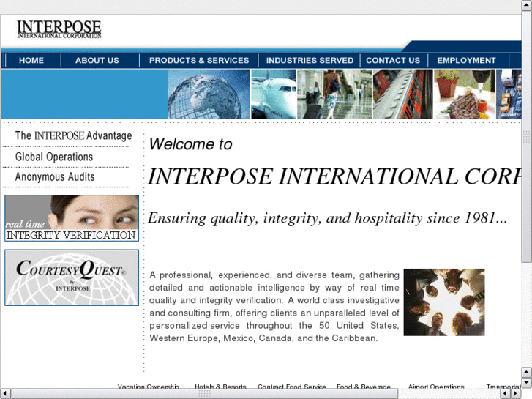Click the 'A professional, experienced, and diverse team' paragraph
The width and height of the screenshot is (532, 399).
point(274,306)
